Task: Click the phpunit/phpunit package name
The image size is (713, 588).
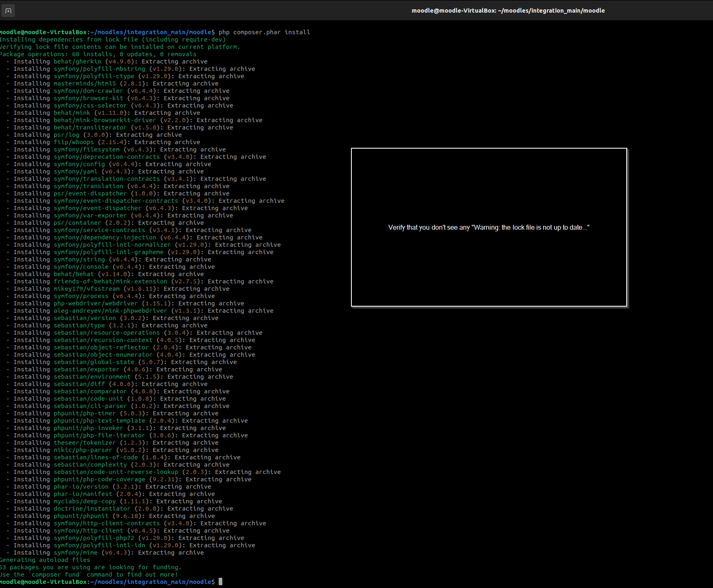Action: (81, 516)
